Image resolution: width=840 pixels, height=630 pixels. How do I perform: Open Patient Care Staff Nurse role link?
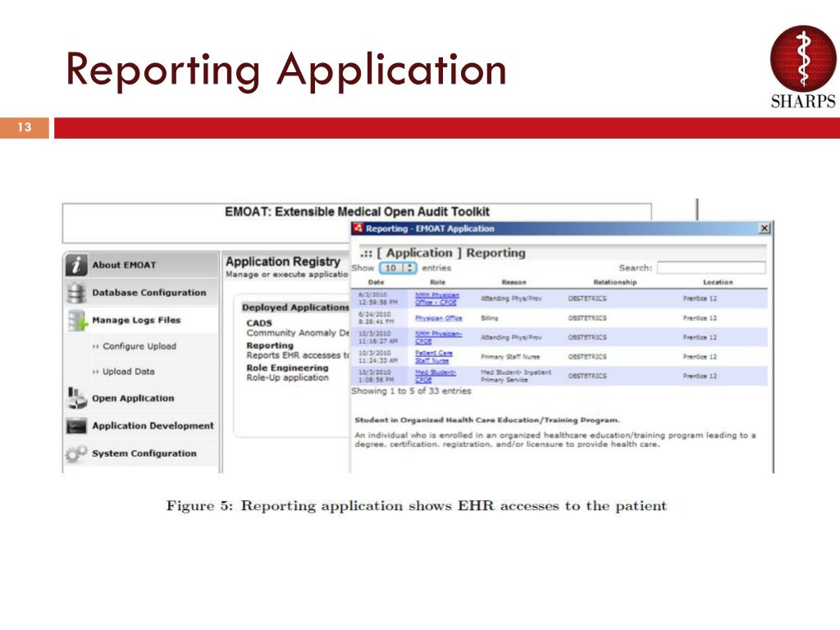point(434,357)
